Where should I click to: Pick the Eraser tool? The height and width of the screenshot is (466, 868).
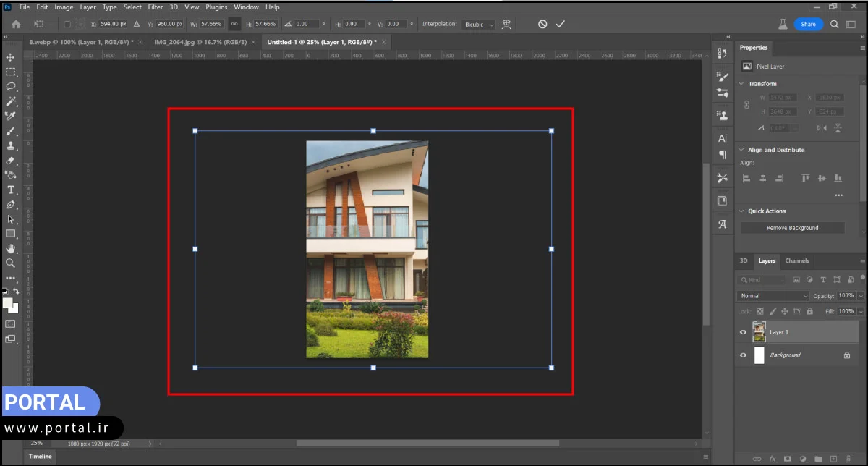click(11, 161)
